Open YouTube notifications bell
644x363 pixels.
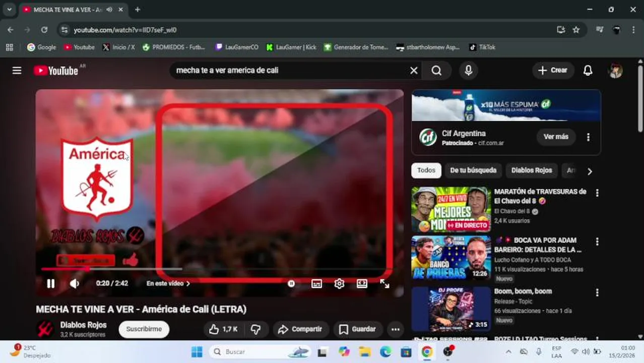[x=588, y=71]
